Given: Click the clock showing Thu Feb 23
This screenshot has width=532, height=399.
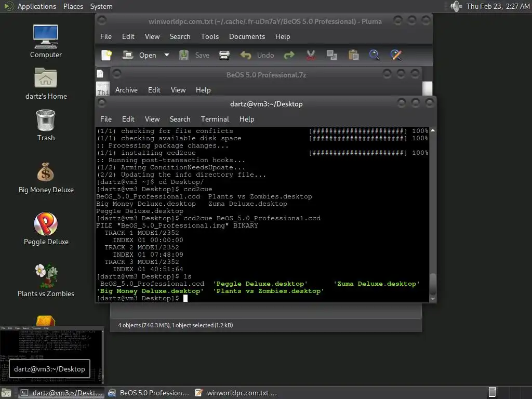Looking at the screenshot, I should coord(497,6).
